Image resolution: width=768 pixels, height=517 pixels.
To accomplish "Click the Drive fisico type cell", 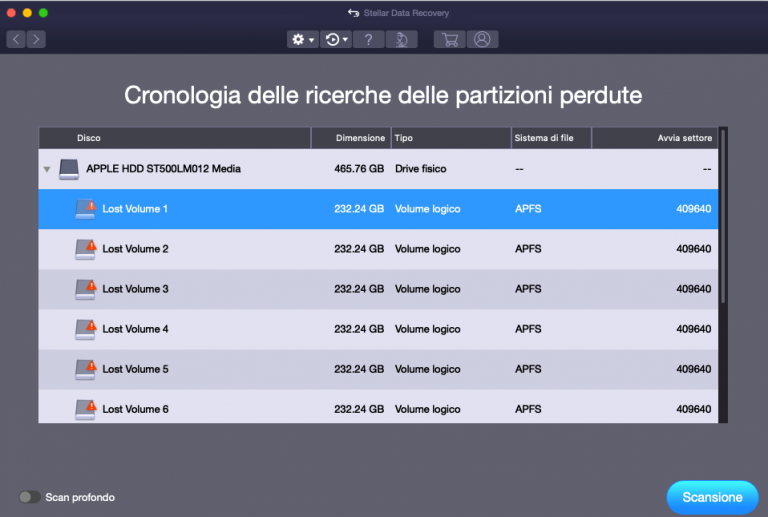I will (421, 169).
